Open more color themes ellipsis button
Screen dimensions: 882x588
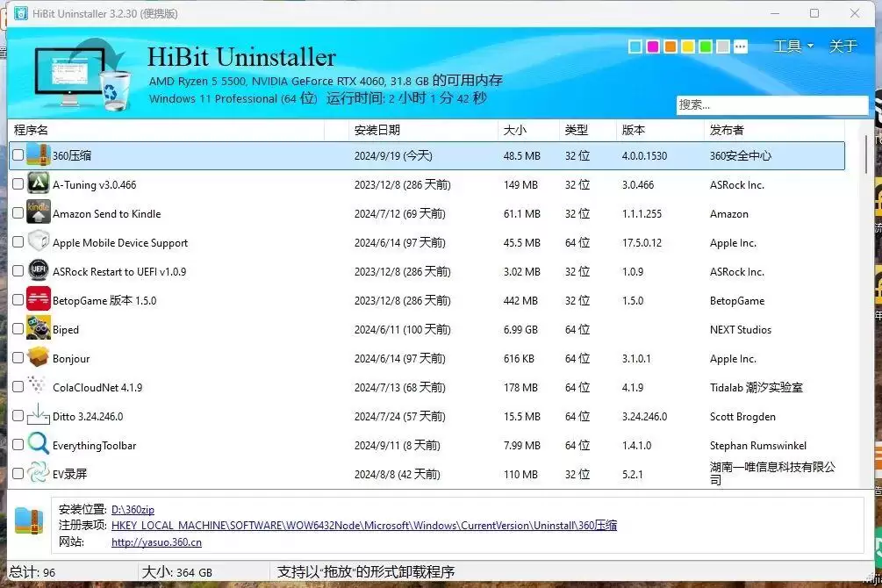pos(741,47)
